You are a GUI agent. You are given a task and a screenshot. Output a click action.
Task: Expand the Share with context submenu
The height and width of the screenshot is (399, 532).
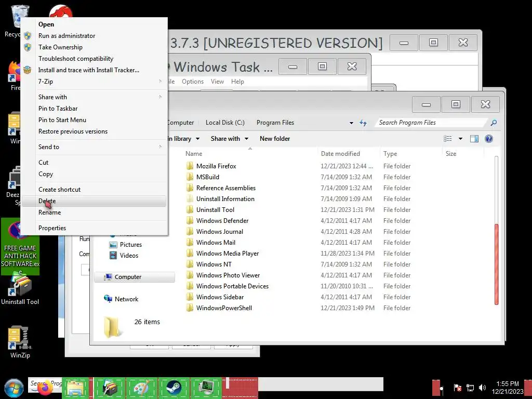94,97
